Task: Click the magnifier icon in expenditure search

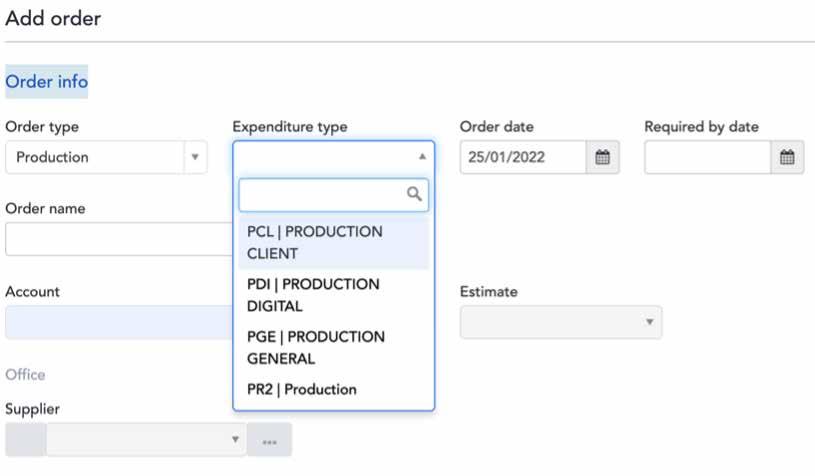Action: point(415,194)
